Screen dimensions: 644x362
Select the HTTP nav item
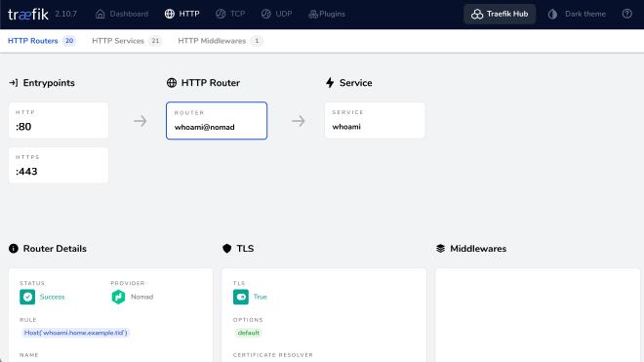pyautogui.click(x=181, y=14)
